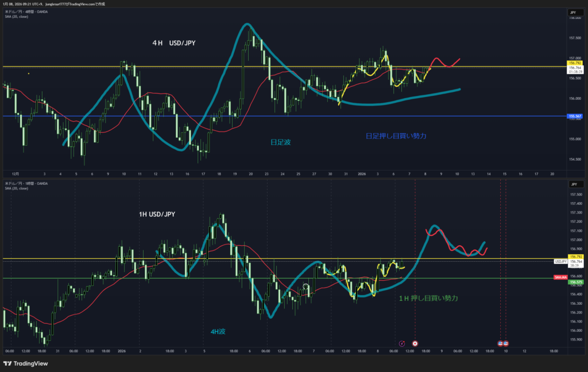Click the blue 155.567 price label
Image resolution: width=588 pixels, height=372 pixels.
pos(574,117)
